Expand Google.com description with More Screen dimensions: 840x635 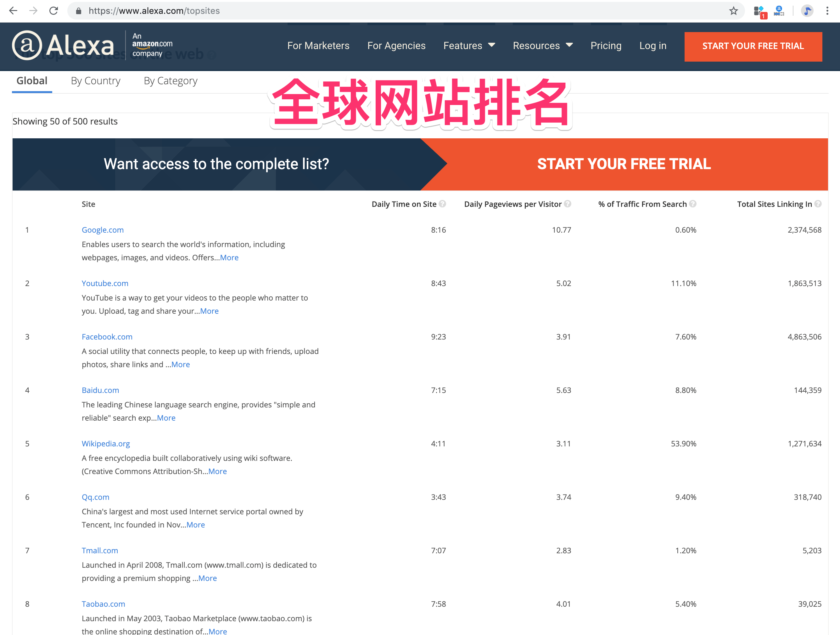pos(229,257)
